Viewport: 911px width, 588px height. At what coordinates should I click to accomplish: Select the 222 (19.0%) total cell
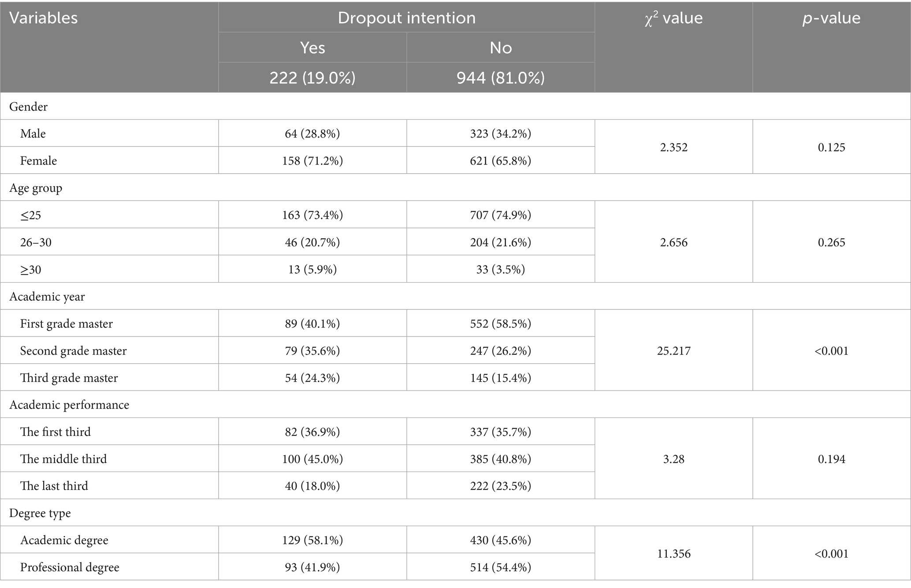[312, 78]
